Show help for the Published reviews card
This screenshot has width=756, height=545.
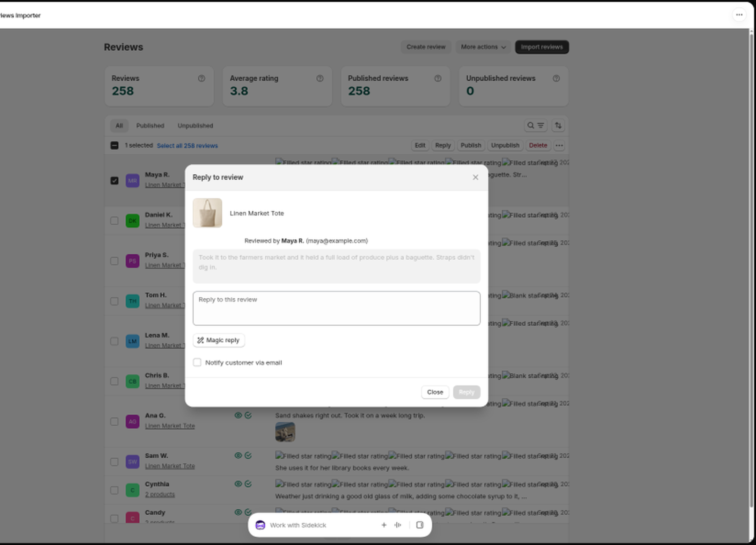coord(438,78)
